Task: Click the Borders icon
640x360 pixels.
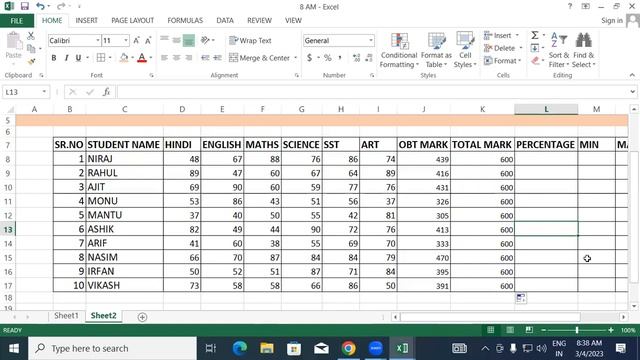Action: (x=101, y=58)
